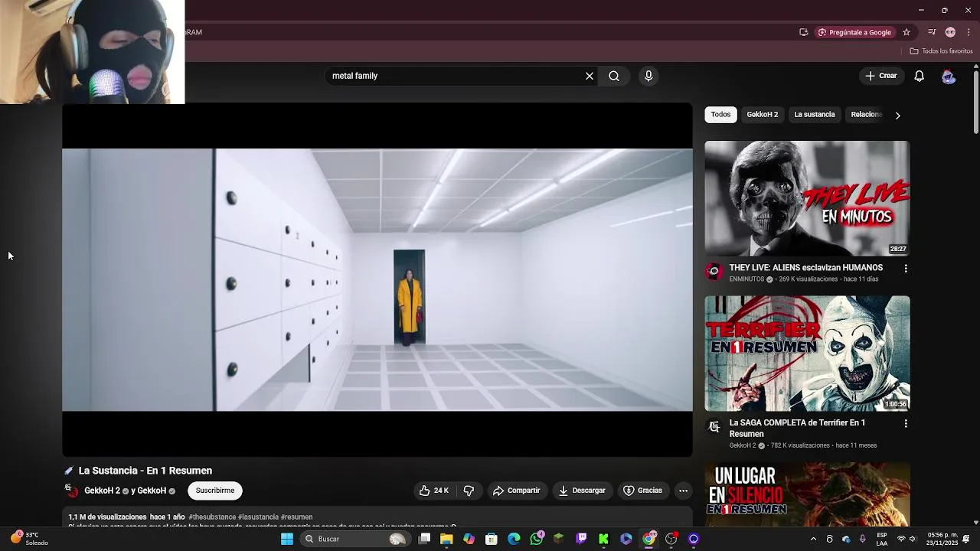Open the install app icon in address bar
This screenshot has width=980, height=551.
pos(803,32)
